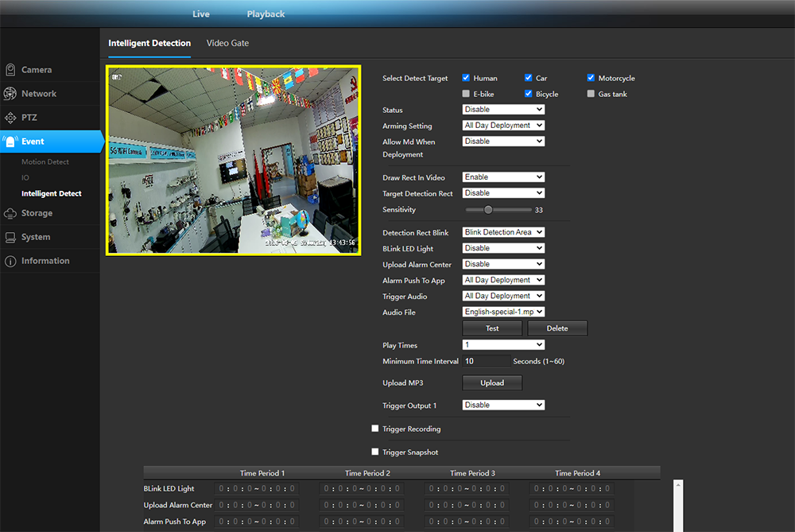Open the Audio File dropdown
This screenshot has height=532, width=795.
pyautogui.click(x=503, y=313)
